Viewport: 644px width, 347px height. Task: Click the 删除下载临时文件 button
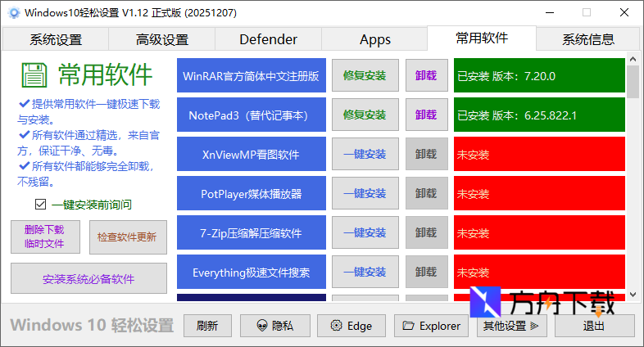45,237
